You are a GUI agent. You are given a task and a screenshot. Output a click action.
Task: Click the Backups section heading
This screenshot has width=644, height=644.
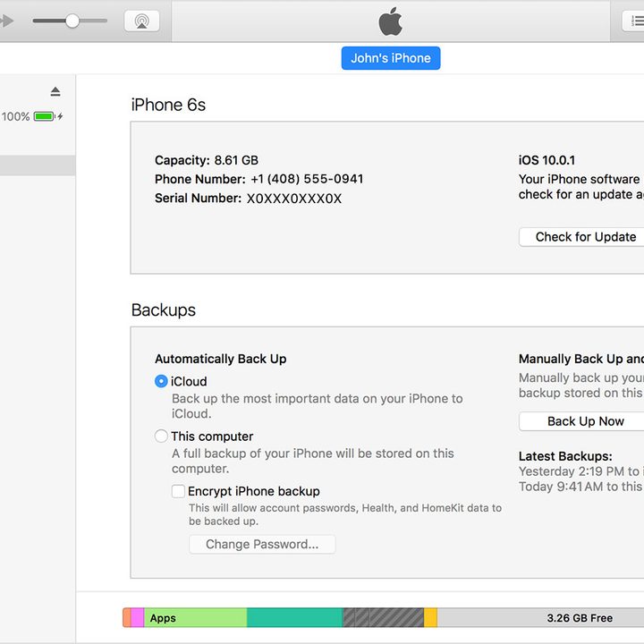tap(164, 310)
